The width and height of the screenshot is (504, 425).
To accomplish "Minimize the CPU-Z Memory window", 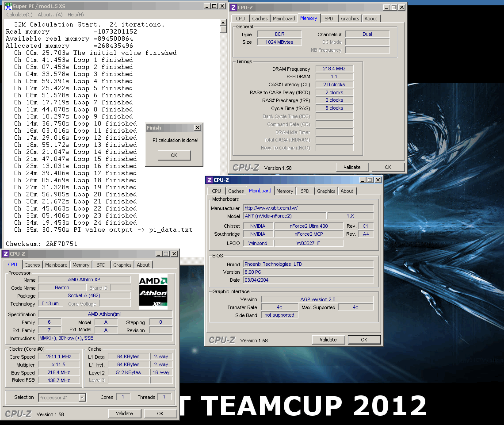I will tap(387, 8).
